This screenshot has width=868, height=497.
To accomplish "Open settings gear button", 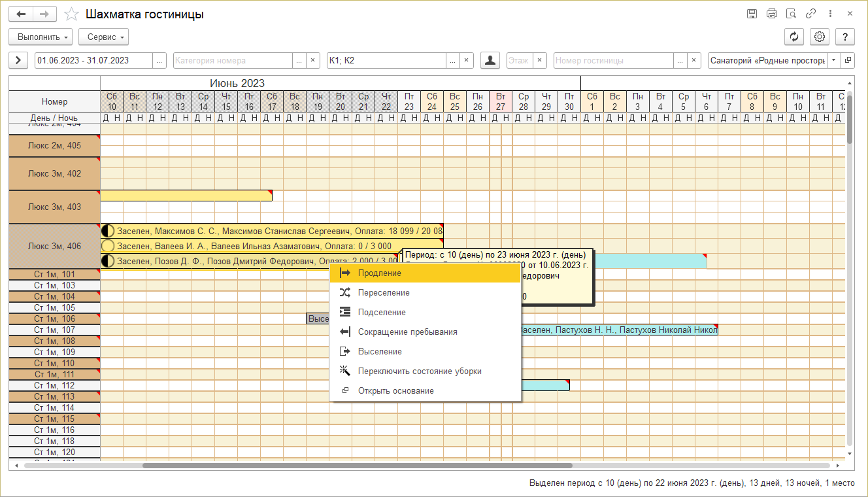I will (819, 37).
